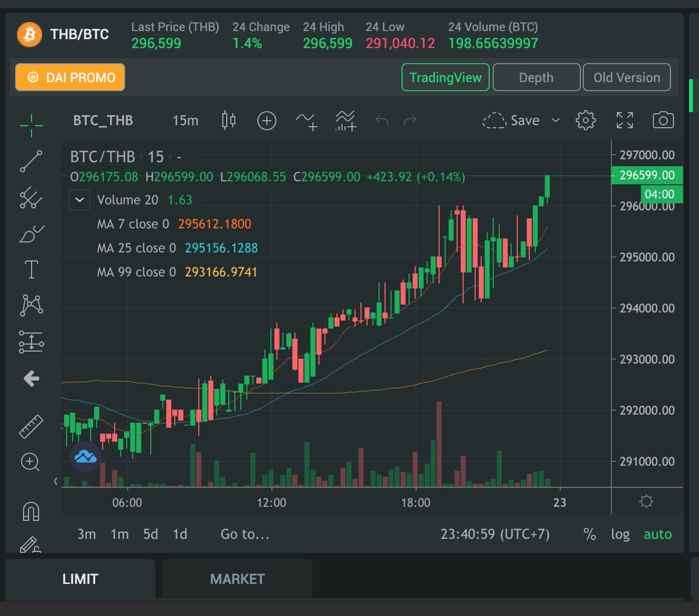
Task: Open price scale settings gear icon
Action: 646,501
